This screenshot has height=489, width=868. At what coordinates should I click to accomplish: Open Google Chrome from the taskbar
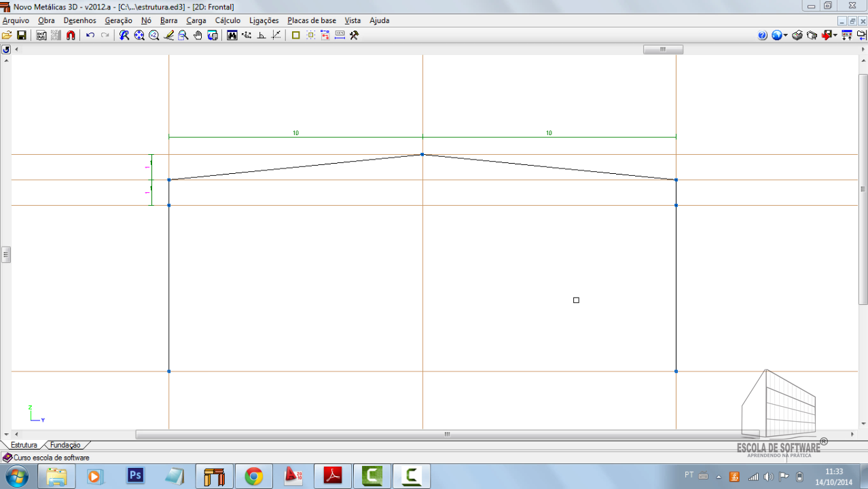pos(254,476)
